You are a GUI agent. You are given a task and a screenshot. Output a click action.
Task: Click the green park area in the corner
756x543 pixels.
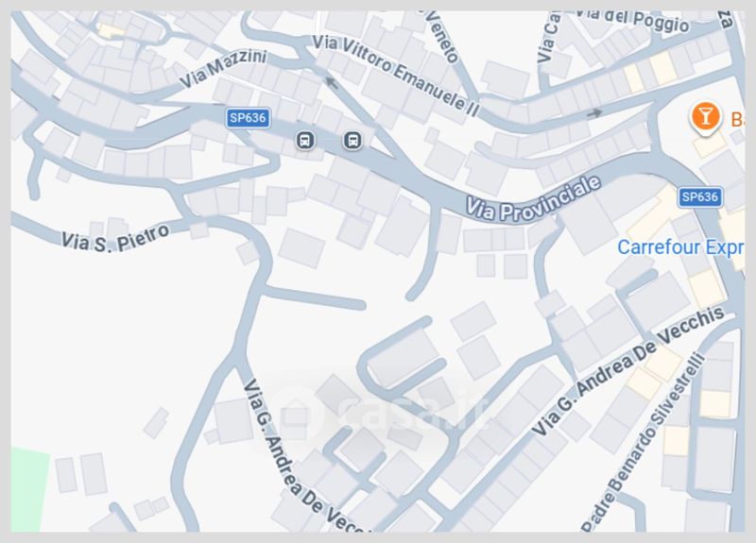tap(29, 489)
